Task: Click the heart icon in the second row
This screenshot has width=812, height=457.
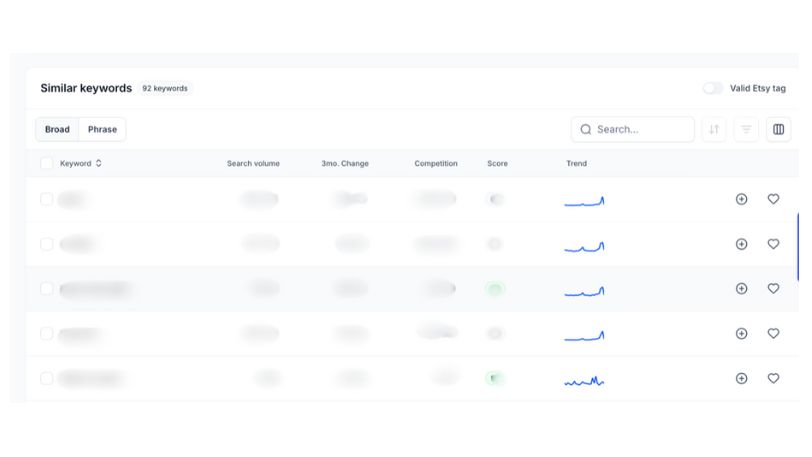Action: pos(773,244)
